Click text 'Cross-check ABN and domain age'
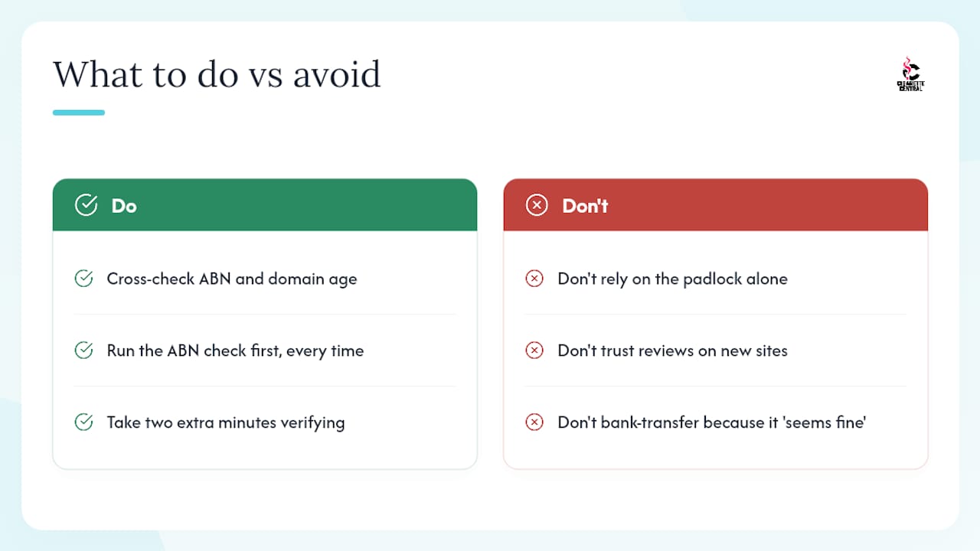Screen dimensions: 980x551 click(232, 279)
